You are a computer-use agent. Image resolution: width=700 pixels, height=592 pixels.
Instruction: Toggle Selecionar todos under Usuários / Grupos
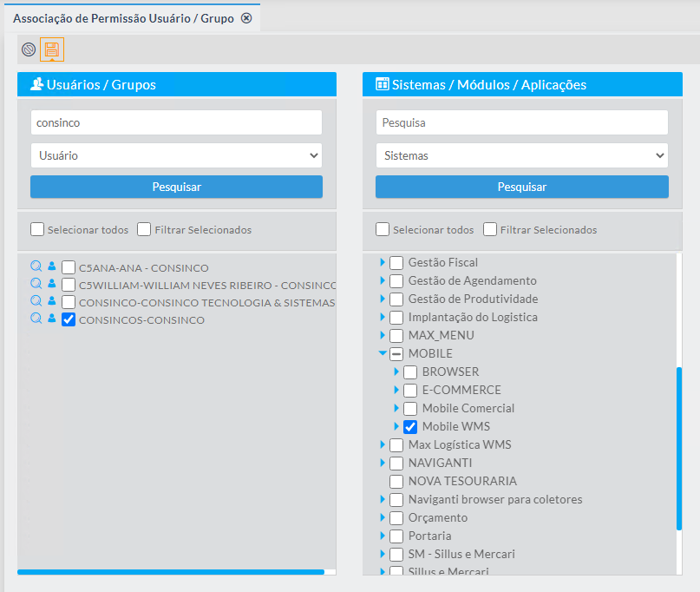pos(37,229)
